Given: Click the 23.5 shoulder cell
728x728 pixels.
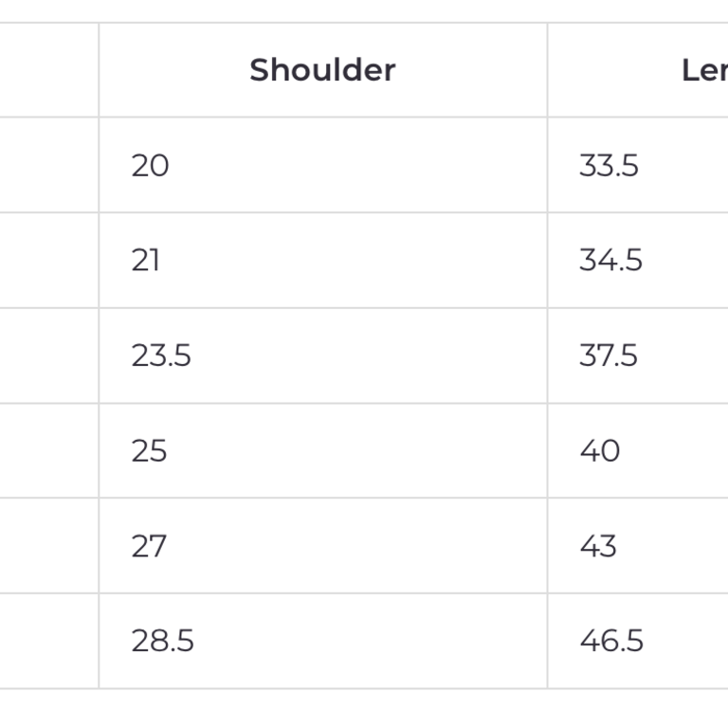Looking at the screenshot, I should click(161, 355).
